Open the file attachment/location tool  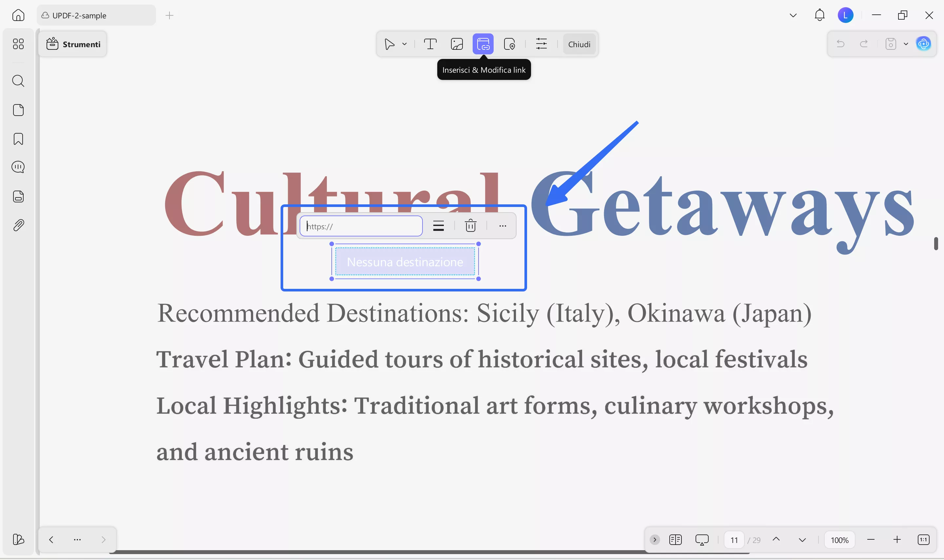509,44
